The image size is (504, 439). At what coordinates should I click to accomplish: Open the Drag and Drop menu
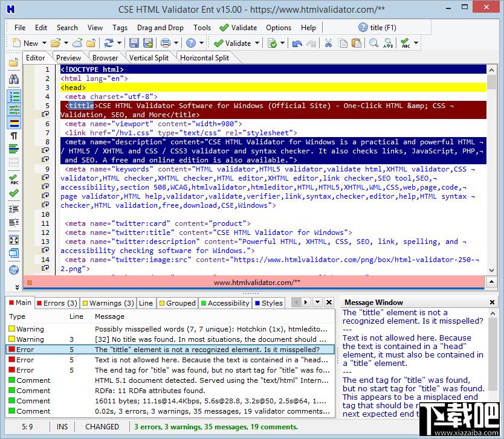coord(160,28)
